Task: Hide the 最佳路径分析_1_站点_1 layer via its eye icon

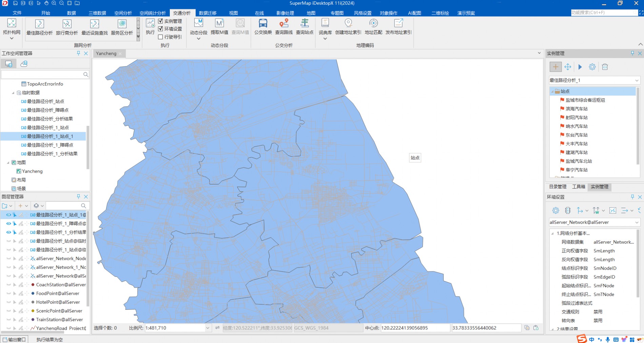Action: point(8,215)
